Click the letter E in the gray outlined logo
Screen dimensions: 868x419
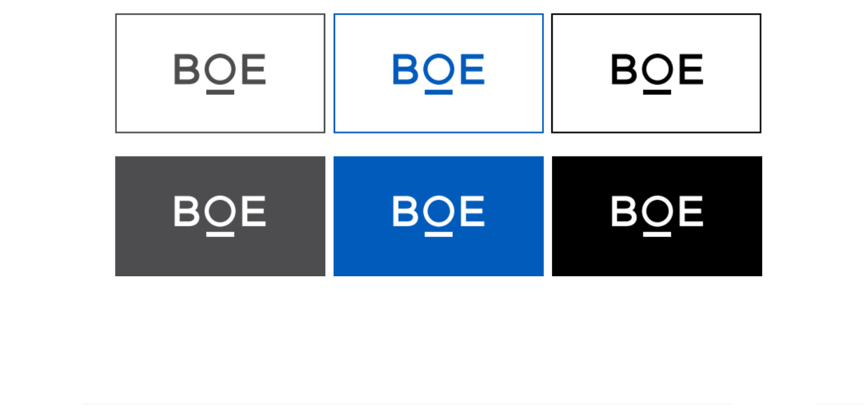point(254,69)
